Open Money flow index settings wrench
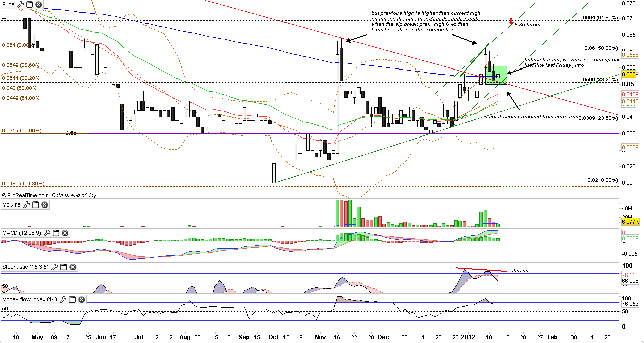This screenshot has height=343, width=644. tap(64, 300)
